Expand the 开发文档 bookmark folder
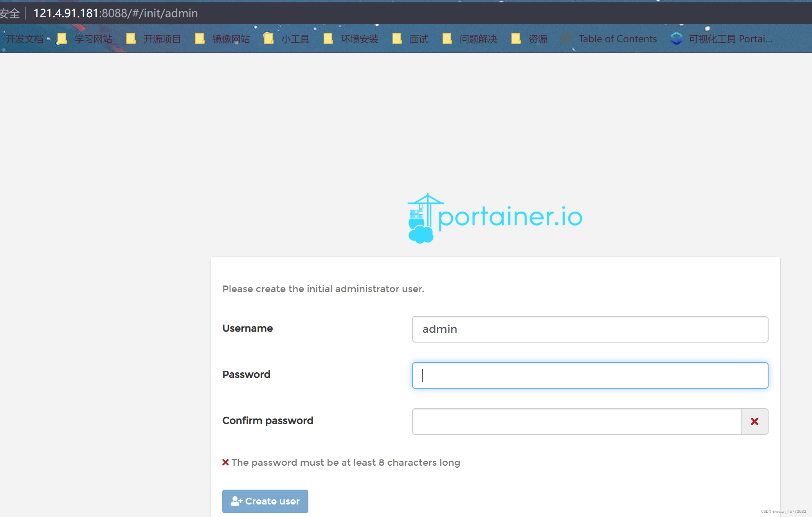812x517 pixels. [x=23, y=39]
